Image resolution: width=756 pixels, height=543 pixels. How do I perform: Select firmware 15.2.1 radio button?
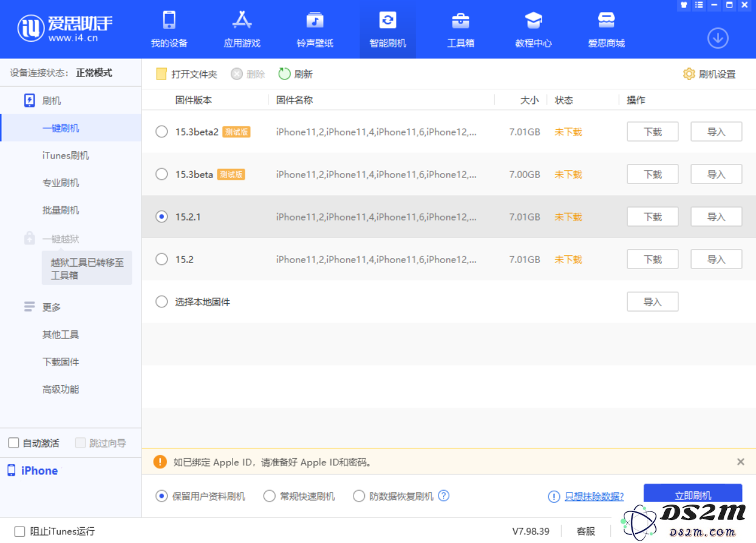click(162, 217)
